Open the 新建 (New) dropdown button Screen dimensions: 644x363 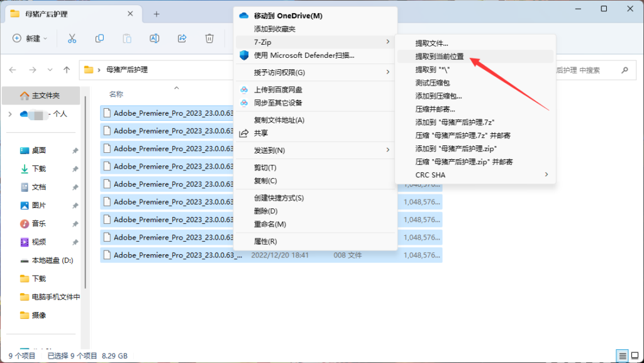pyautogui.click(x=30, y=38)
